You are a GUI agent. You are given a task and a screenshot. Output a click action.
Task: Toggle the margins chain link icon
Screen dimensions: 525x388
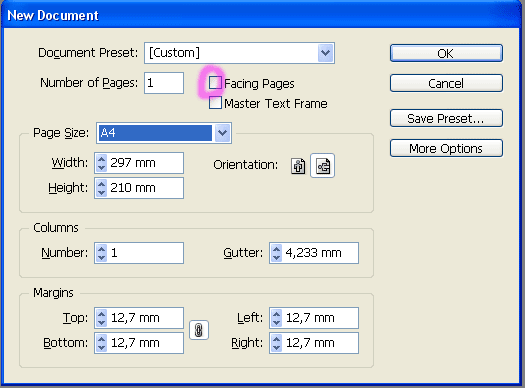(x=199, y=330)
